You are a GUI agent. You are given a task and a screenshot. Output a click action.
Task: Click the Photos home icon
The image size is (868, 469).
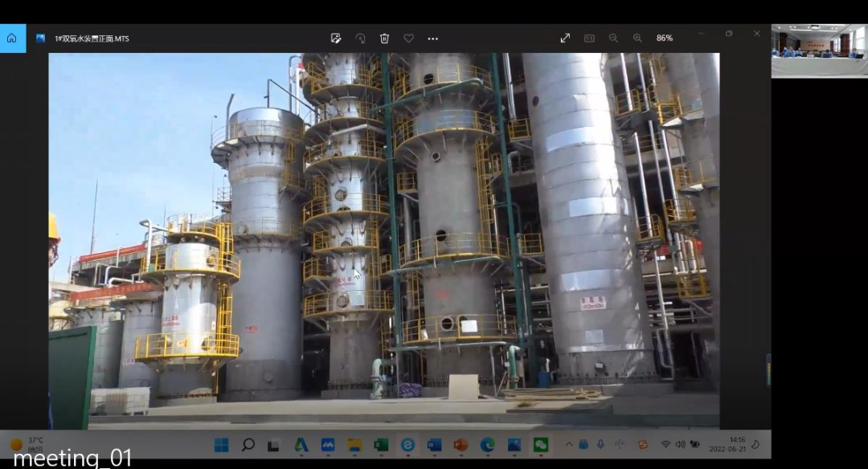(12, 39)
